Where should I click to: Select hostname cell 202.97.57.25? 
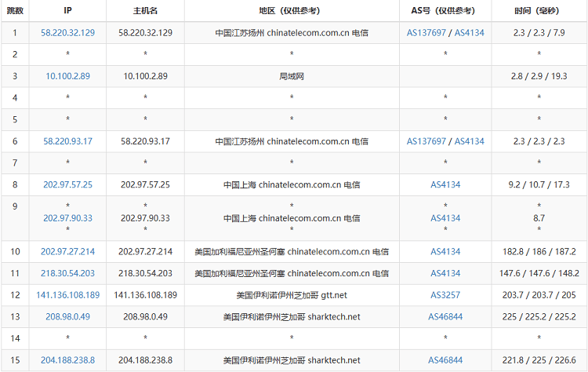tap(145, 184)
